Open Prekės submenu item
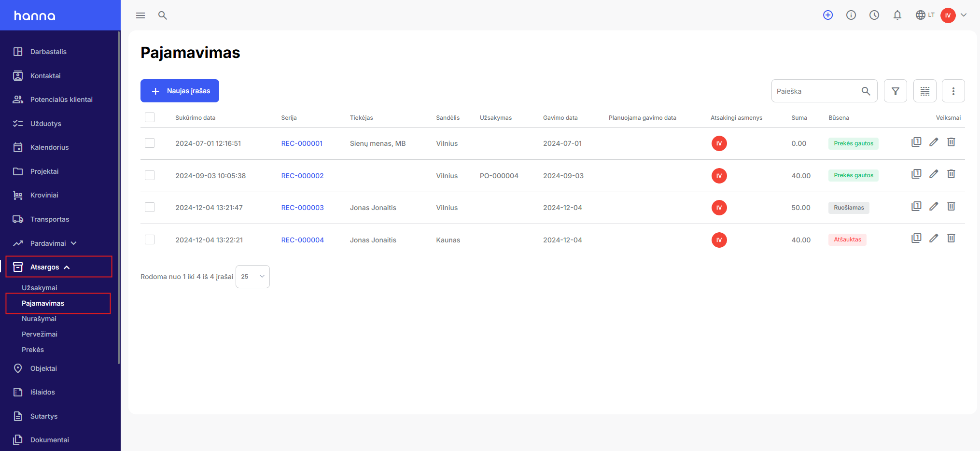The height and width of the screenshot is (451, 980). 33,350
